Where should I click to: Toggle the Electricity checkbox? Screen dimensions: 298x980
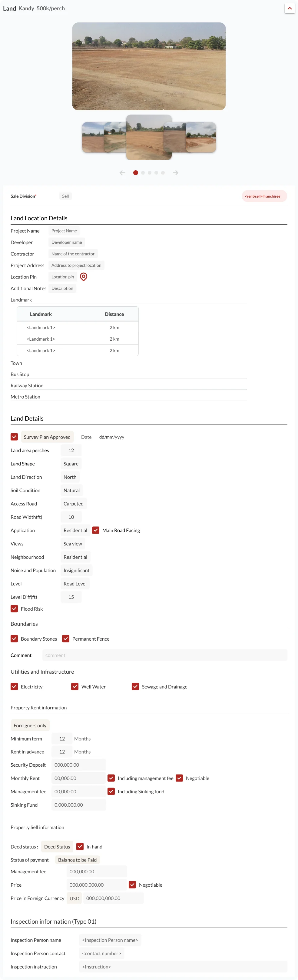15,687
